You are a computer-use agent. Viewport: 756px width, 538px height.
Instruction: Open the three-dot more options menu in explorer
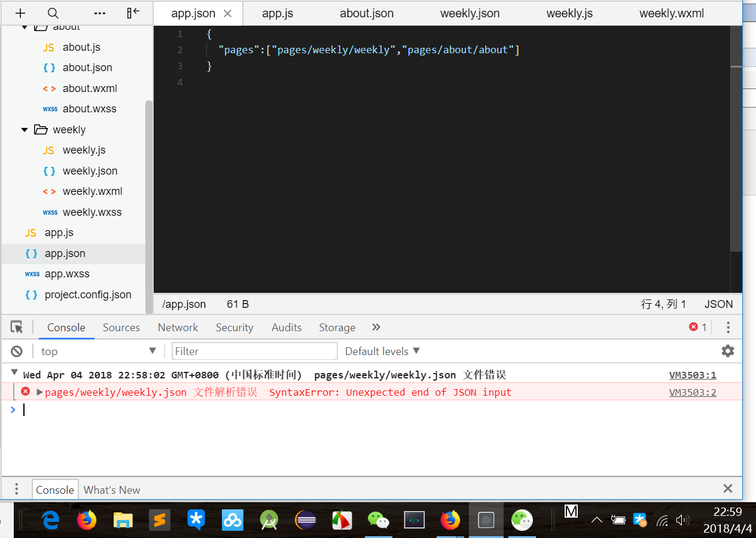(x=100, y=13)
